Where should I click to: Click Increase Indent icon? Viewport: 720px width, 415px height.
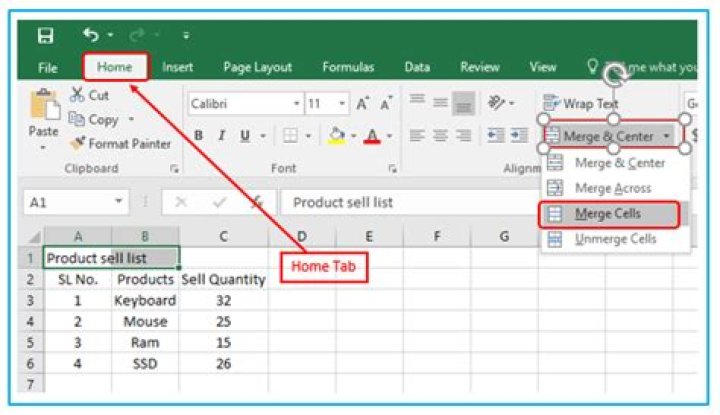(519, 136)
